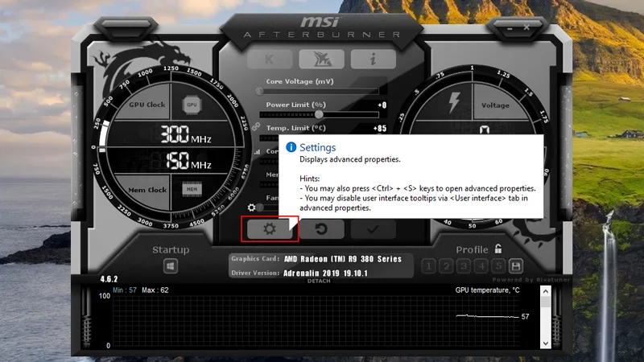Close the Afterburner window
Viewport: 644px width, 362px height.
[526, 27]
